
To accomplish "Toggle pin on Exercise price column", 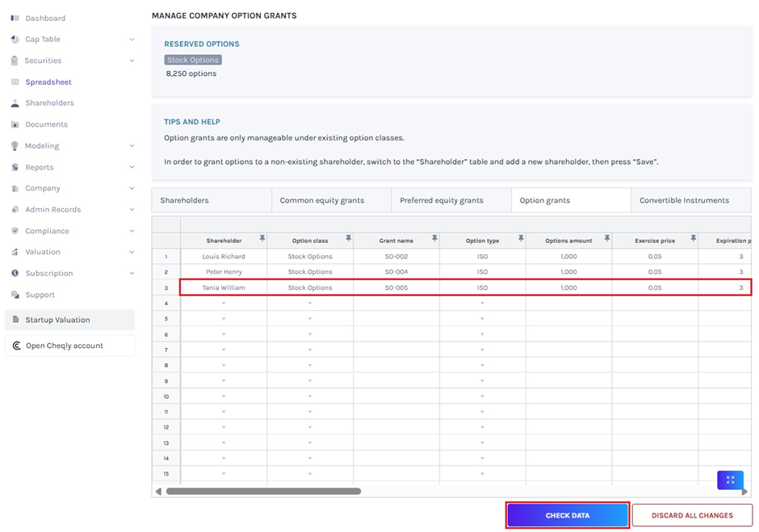I will [x=693, y=238].
